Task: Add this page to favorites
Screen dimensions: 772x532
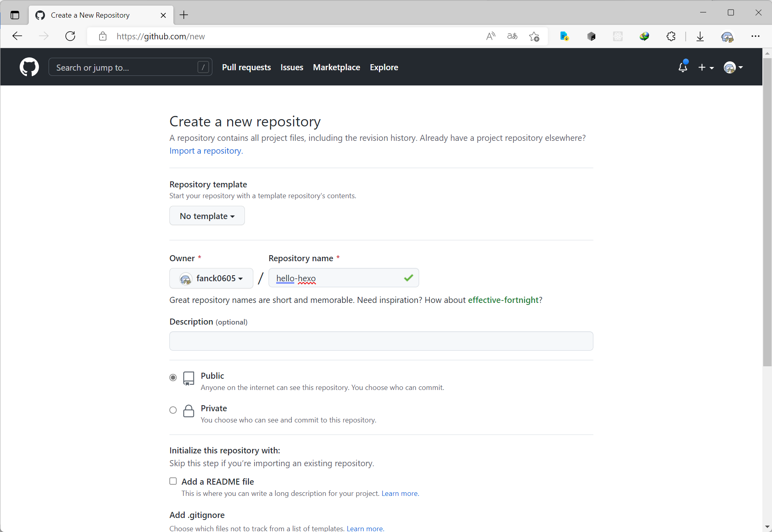Action: click(534, 36)
